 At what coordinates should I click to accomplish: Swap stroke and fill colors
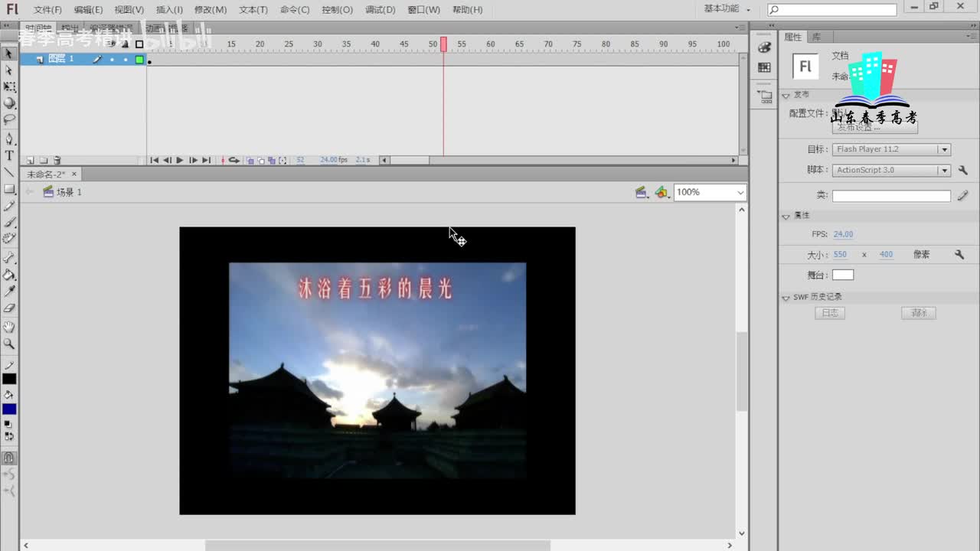9,437
